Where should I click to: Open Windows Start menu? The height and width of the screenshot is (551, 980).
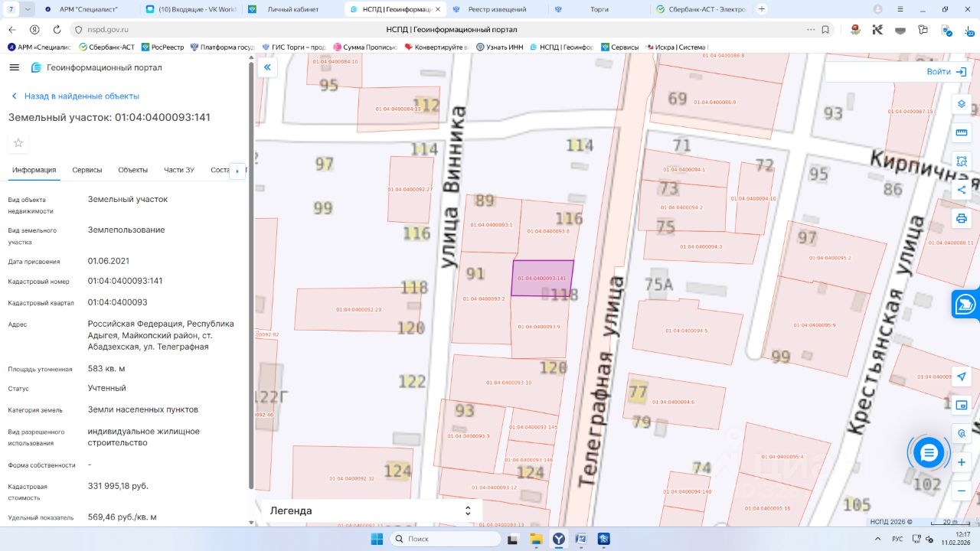pos(377,539)
